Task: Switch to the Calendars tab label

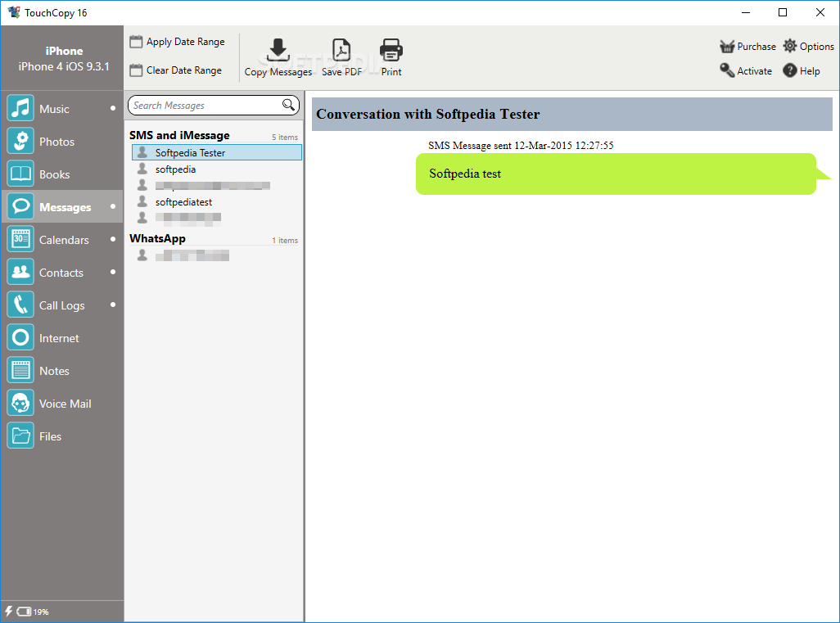Action: point(64,240)
